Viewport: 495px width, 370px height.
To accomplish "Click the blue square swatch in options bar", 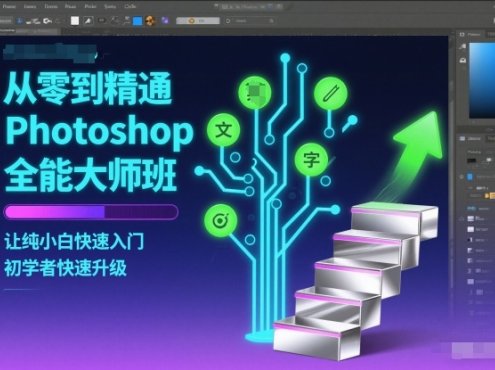I will point(137,21).
